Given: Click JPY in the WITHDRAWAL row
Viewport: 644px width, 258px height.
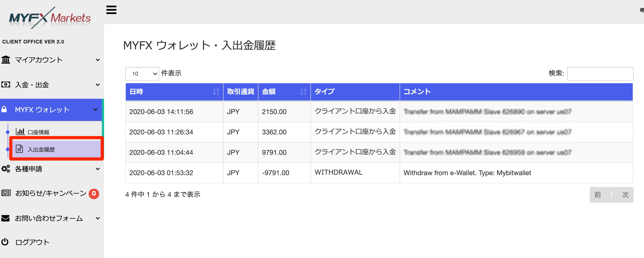Looking at the screenshot, I should click(233, 173).
